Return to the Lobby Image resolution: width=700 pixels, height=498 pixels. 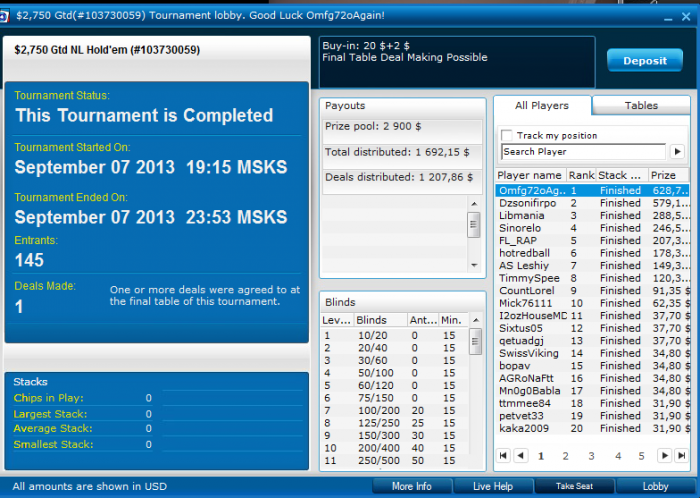655,486
